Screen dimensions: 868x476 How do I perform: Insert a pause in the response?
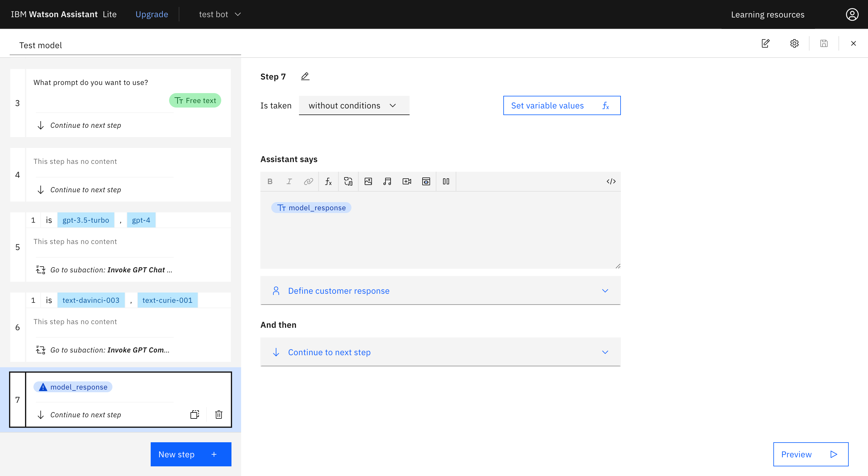(446, 182)
